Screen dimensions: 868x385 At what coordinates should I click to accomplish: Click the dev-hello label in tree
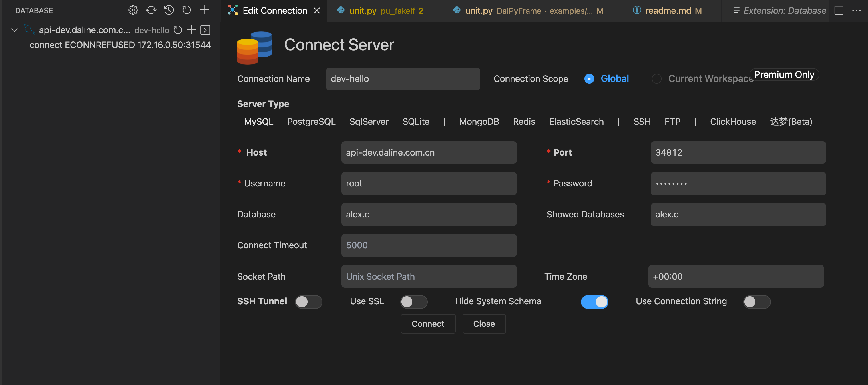(x=152, y=30)
